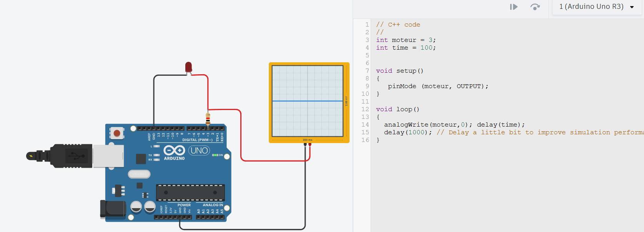Click the oscilloscope 200 ms time label

[308, 140]
